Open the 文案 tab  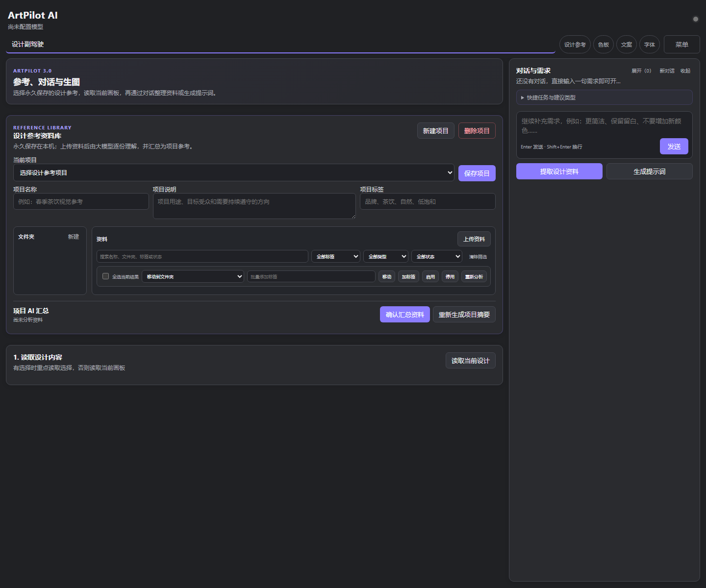click(627, 45)
